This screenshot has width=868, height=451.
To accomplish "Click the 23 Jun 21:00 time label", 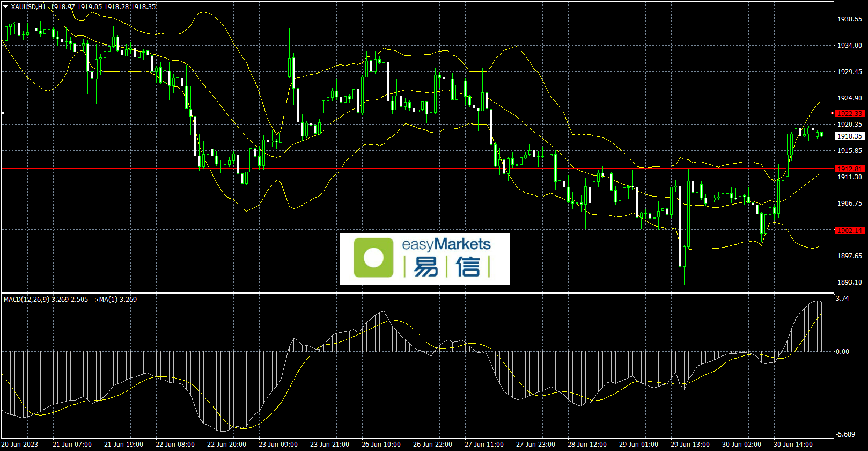I will click(329, 445).
